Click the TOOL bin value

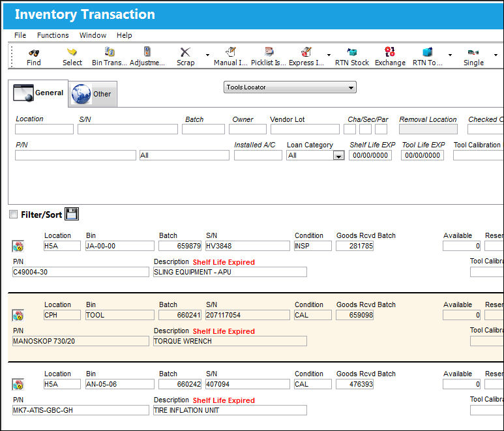coord(120,315)
